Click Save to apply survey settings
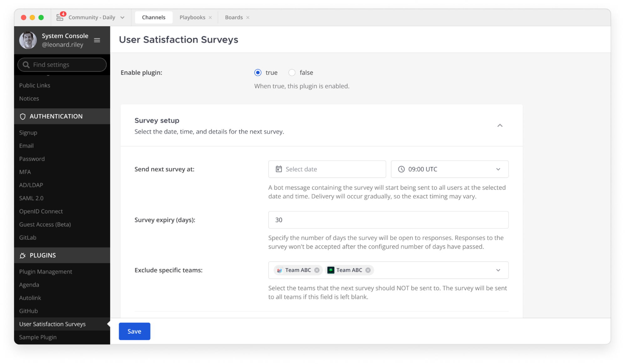Image resolution: width=625 pixels, height=364 pixels. pyautogui.click(x=134, y=331)
